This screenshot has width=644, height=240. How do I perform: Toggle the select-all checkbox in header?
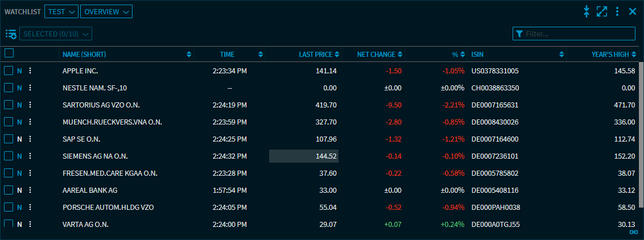9,53
